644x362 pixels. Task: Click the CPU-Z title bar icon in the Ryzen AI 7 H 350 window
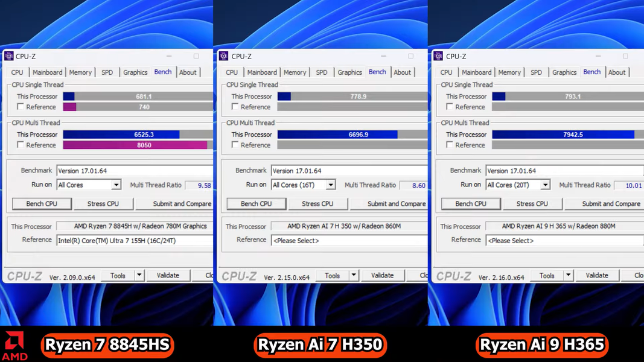coord(223,56)
